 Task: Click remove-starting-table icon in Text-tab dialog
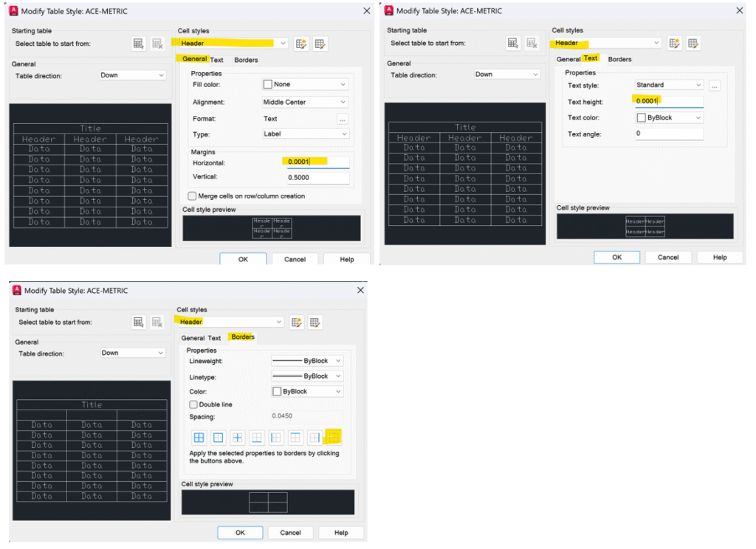tap(532, 44)
